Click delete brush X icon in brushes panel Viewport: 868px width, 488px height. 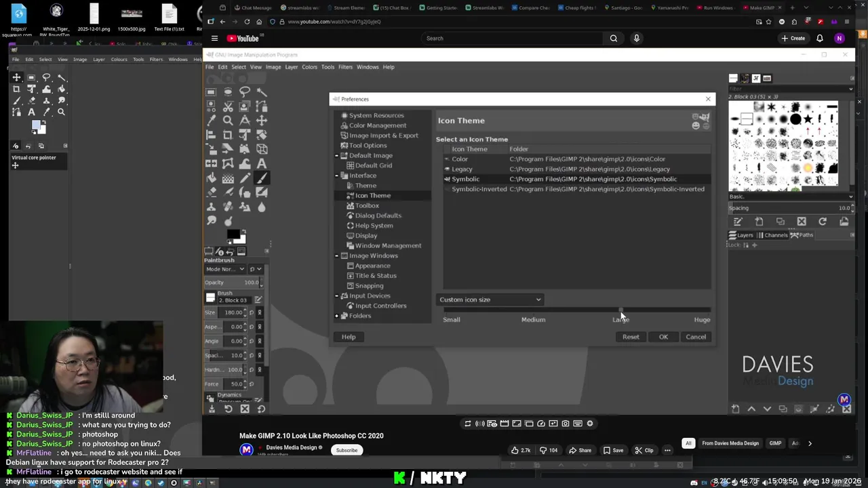802,222
